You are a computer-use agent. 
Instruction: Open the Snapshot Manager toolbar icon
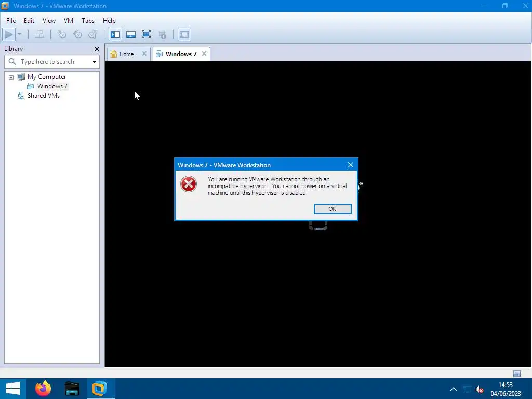point(93,34)
